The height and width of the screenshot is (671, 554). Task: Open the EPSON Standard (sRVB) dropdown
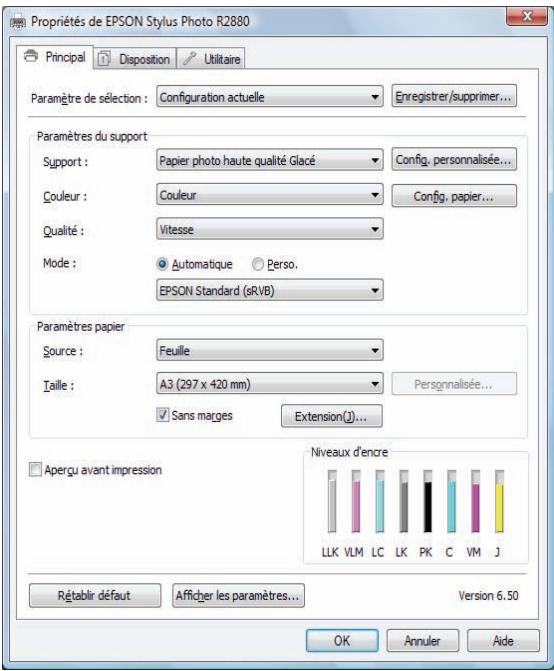270,291
